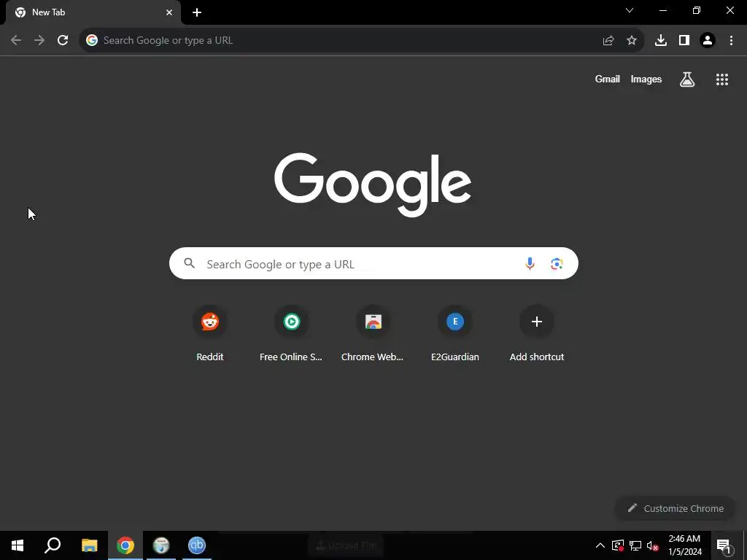Open the Images link
Screen dimensions: 747x560
[646, 79]
